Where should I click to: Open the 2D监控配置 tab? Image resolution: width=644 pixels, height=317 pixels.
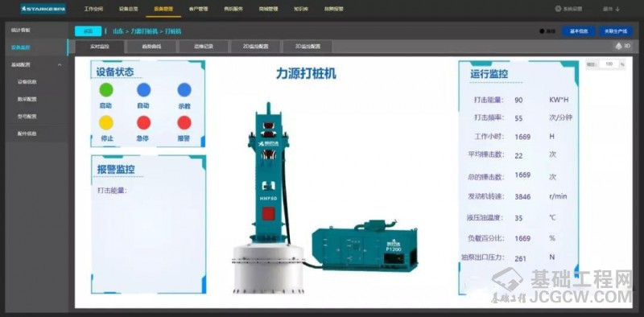255,47
